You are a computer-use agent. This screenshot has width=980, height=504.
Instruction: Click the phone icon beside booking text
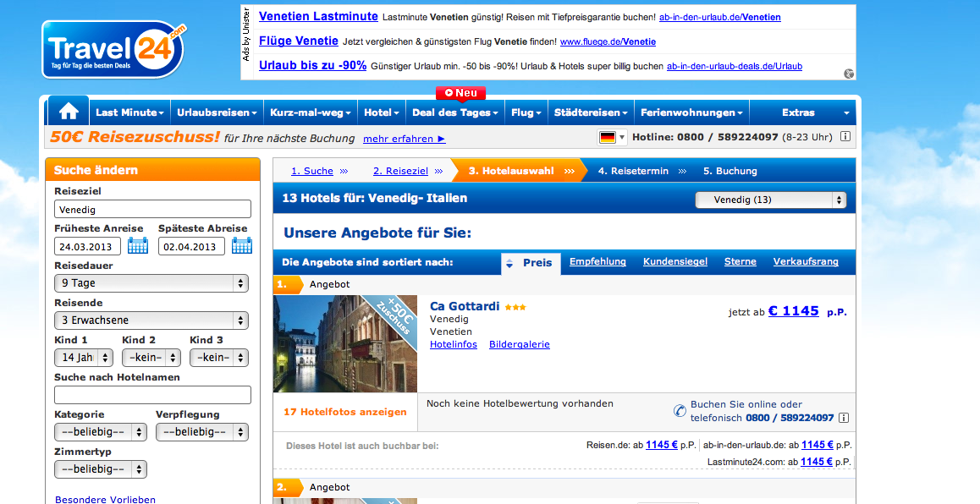click(x=680, y=410)
